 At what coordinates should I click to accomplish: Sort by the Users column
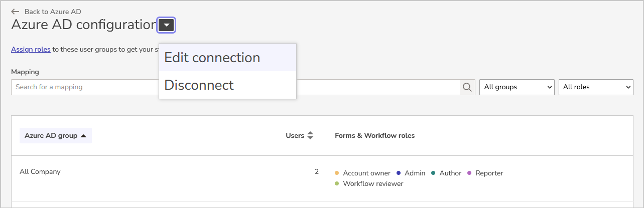click(300, 136)
